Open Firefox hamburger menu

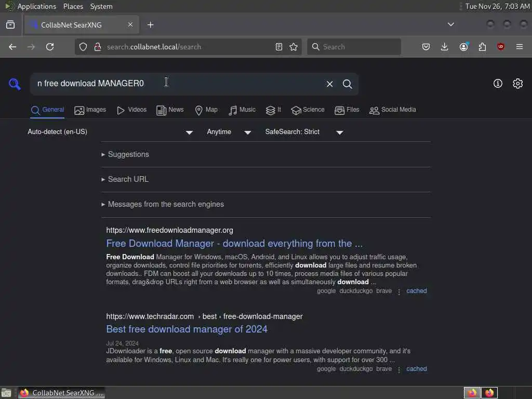[x=520, y=47]
